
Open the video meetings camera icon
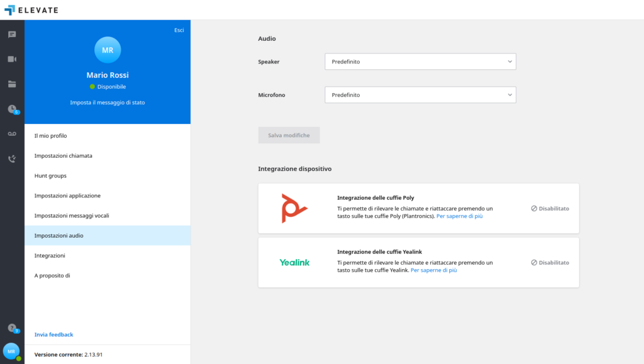[12, 59]
